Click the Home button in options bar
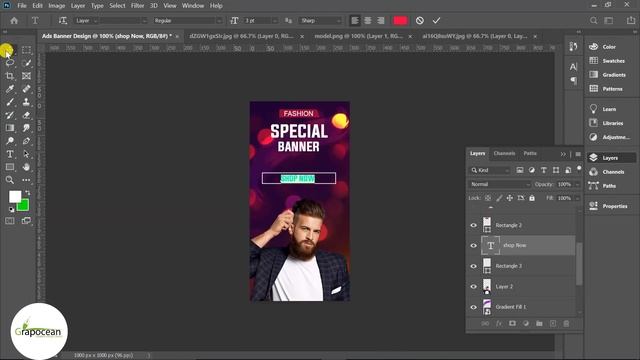This screenshot has width=640, height=360. point(14,20)
